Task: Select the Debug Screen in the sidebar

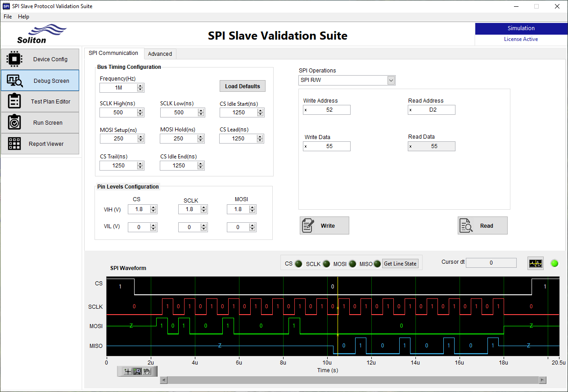Action: tap(40, 80)
